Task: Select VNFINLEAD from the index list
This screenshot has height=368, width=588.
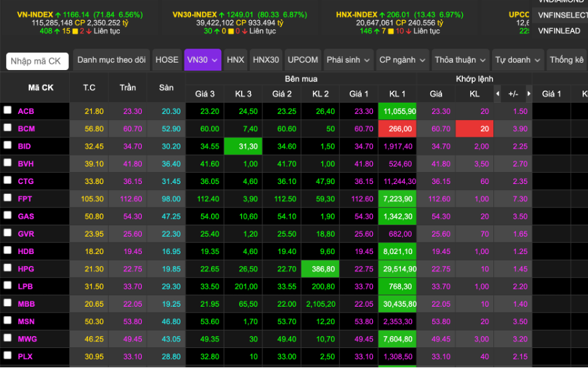Action: pos(559,31)
